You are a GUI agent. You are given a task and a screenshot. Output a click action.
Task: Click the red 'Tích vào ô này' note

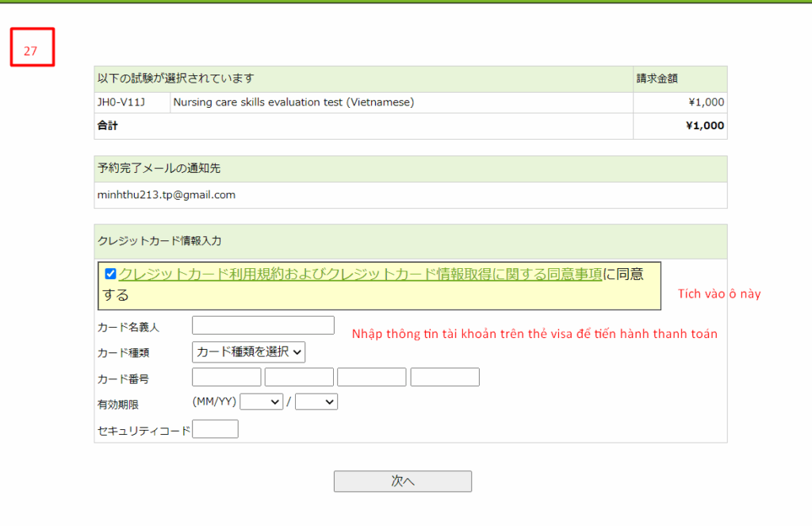[x=718, y=294]
